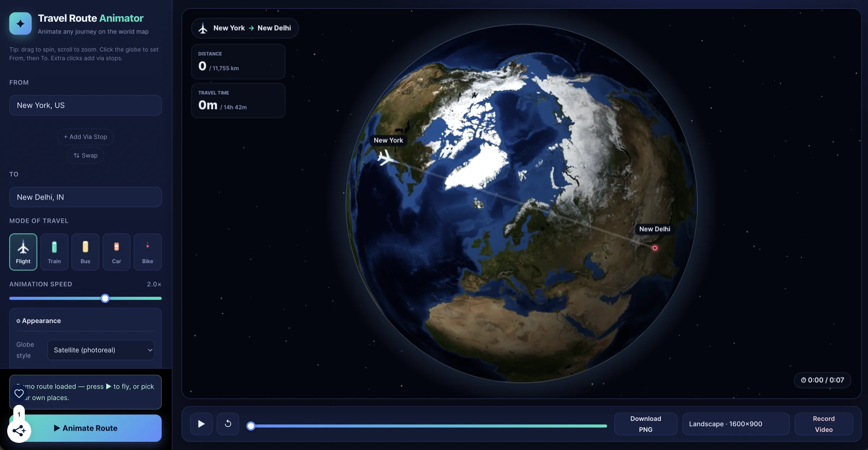Select Bike mode of travel
The height and width of the screenshot is (450, 868).
tap(148, 252)
